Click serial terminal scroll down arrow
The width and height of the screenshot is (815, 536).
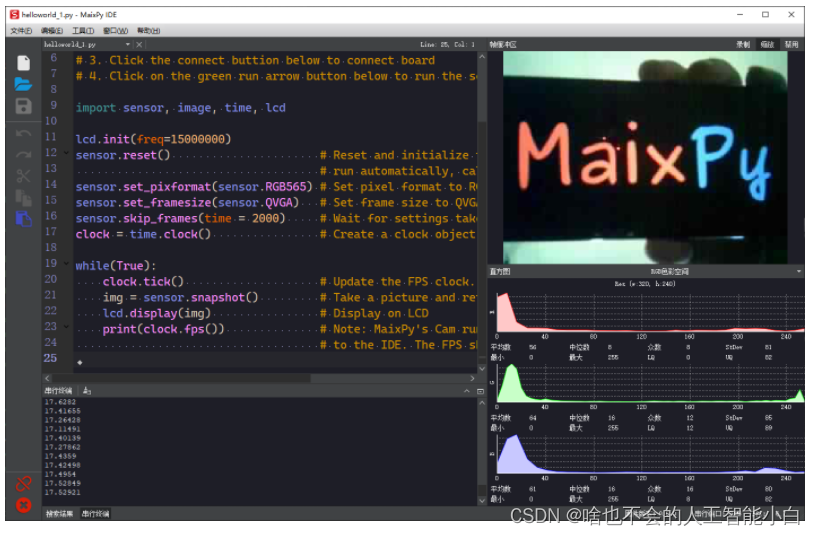tap(482, 501)
